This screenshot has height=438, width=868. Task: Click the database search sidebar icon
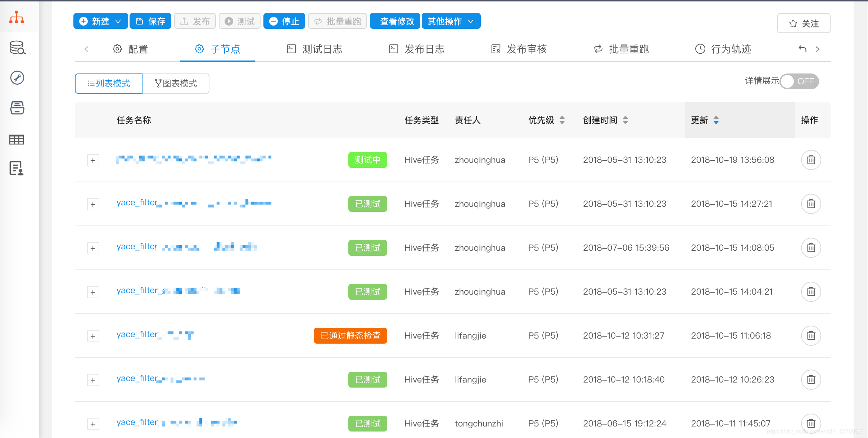click(x=17, y=48)
